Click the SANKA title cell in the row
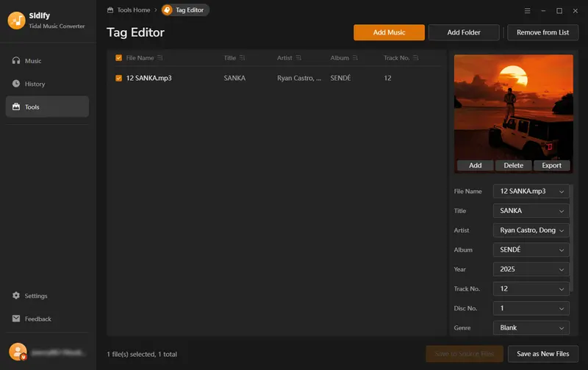 click(x=234, y=78)
